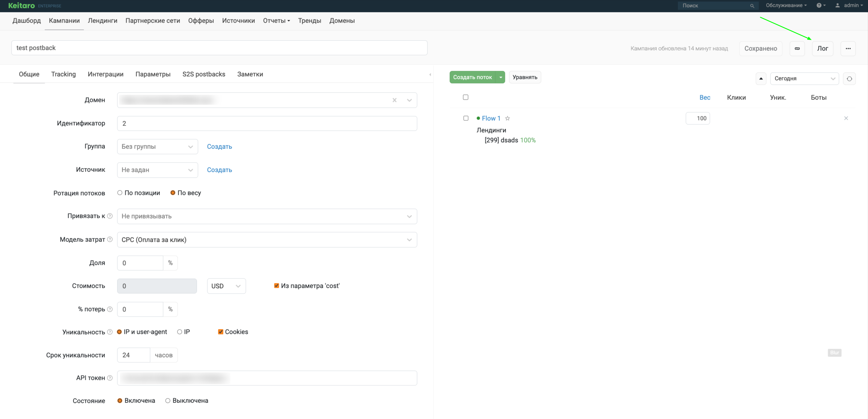Edit the campaign name field
The width and height of the screenshot is (868, 419).
click(x=219, y=48)
